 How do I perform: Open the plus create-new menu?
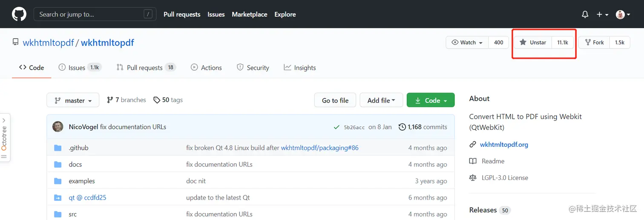point(602,14)
